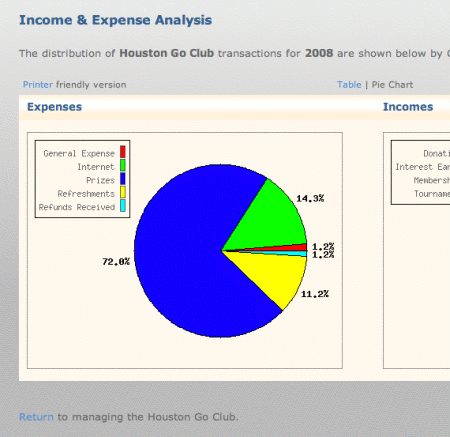Click the Expenses section heading
This screenshot has width=450, height=437.
54,107
